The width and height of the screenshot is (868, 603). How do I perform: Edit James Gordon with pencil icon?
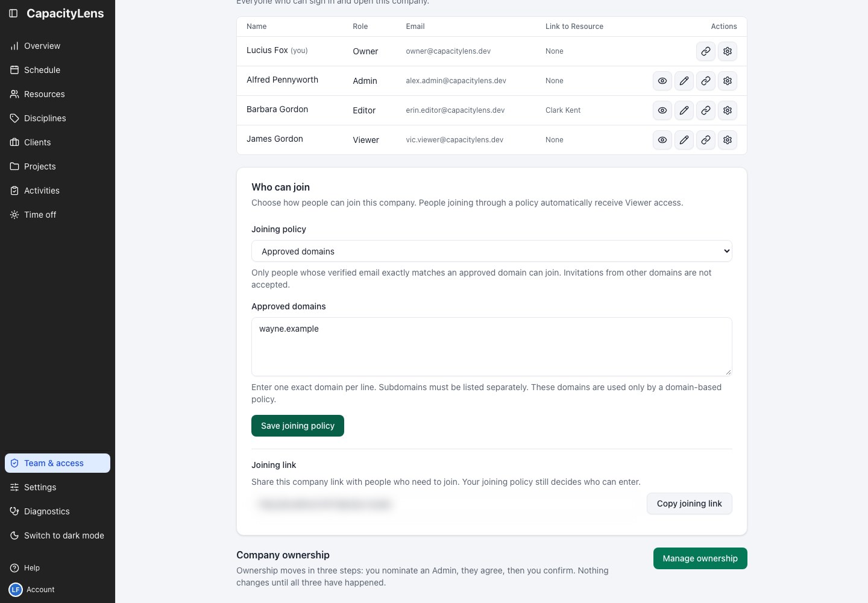(x=684, y=140)
